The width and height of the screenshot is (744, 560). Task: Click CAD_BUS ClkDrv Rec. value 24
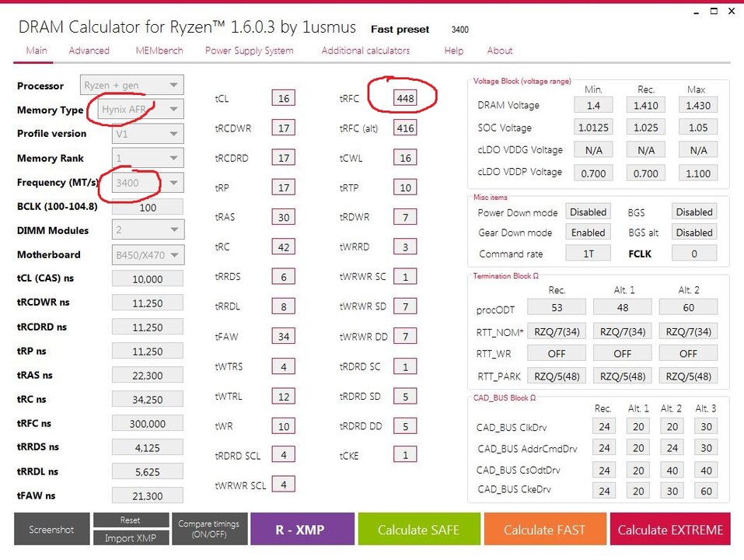click(x=604, y=426)
